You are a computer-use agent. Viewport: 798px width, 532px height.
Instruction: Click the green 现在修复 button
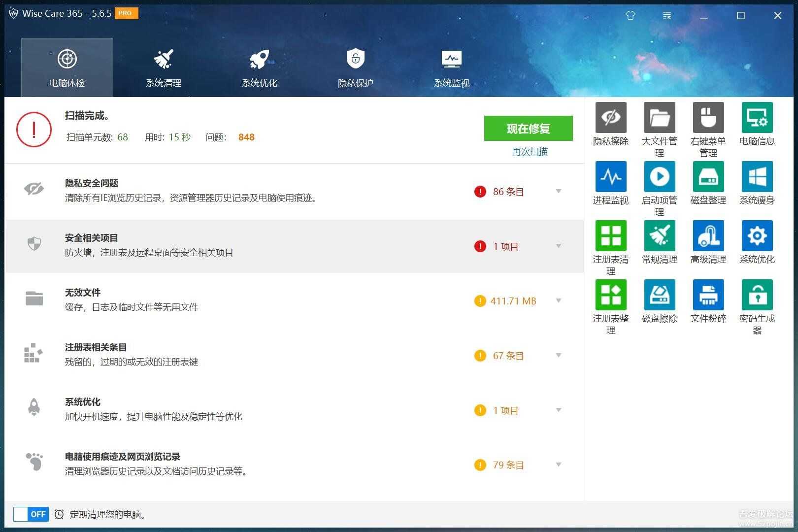coord(528,129)
